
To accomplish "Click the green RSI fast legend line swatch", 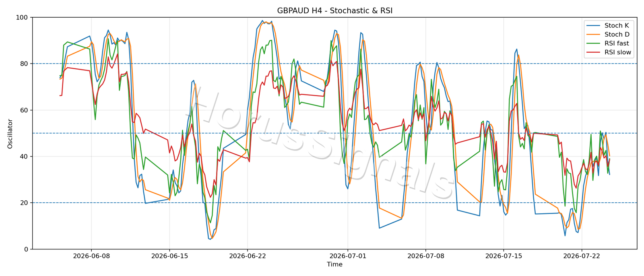I will (594, 43).
